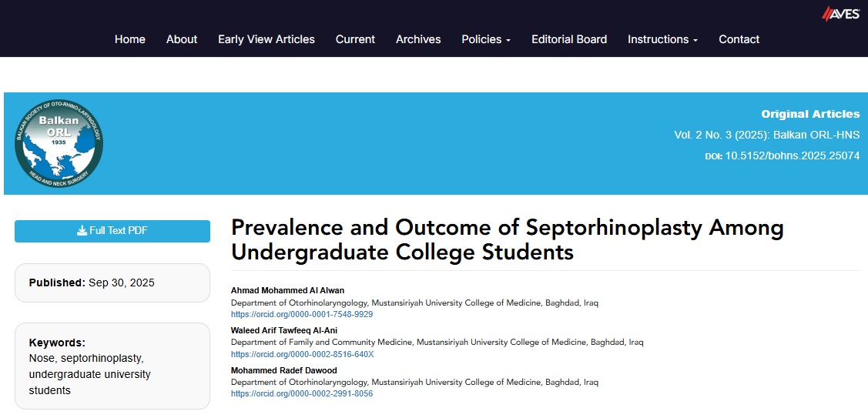Expand the Policies dropdown menu
The width and height of the screenshot is (868, 418).
[x=486, y=39]
